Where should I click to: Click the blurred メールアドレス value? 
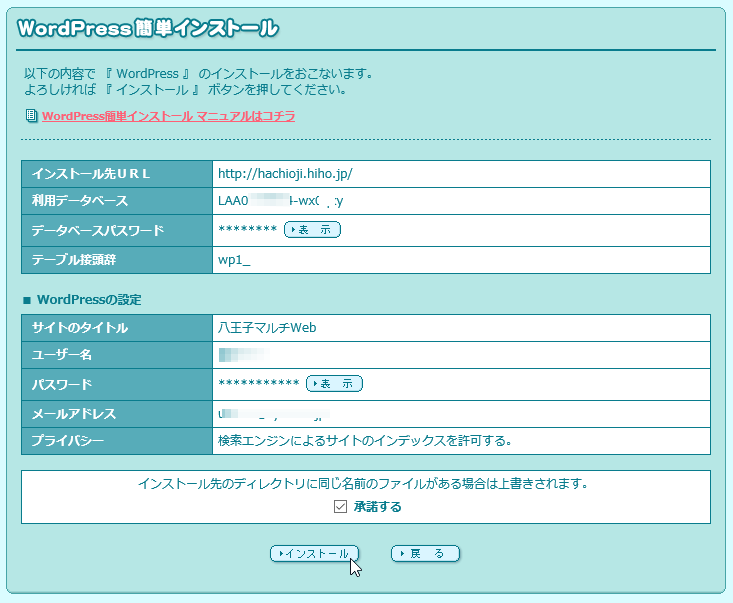click(274, 414)
